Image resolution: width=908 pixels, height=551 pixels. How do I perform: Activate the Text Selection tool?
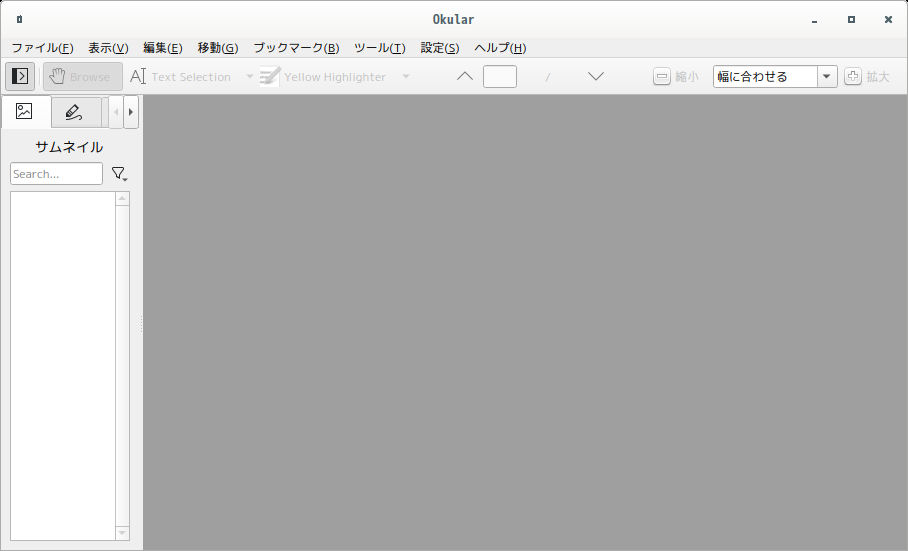[181, 76]
